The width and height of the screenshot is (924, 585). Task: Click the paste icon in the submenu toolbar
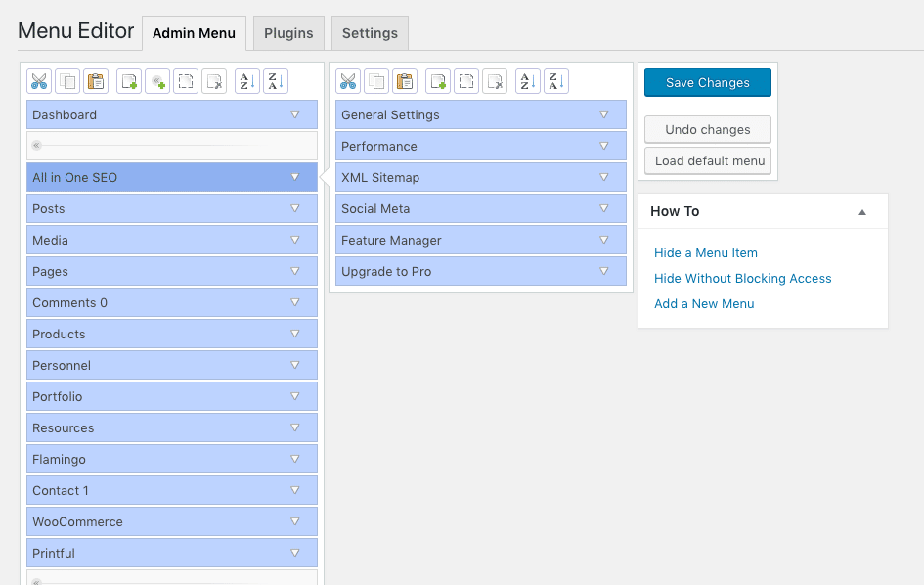[404, 81]
